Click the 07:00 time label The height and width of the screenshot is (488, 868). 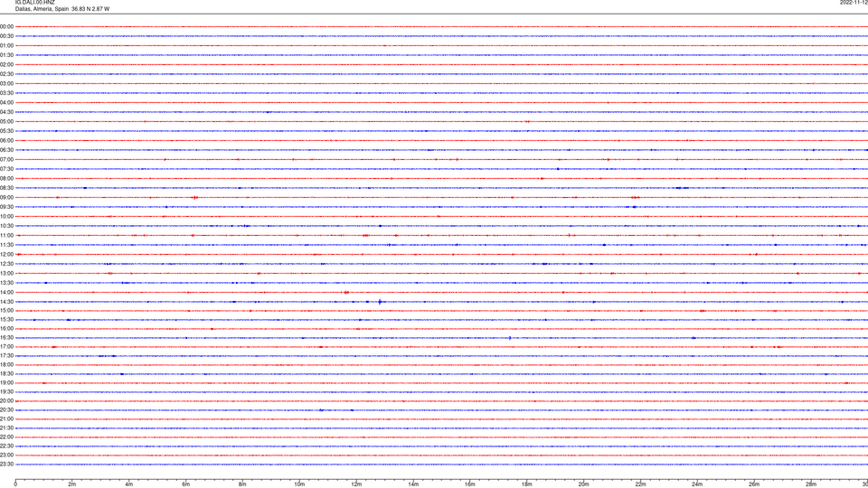[x=6, y=159]
